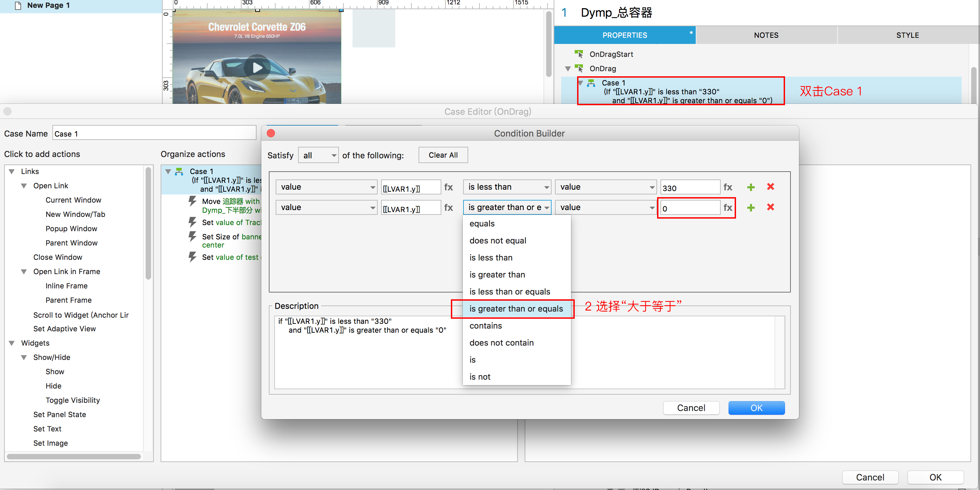Collapse the Show/Hide tree group
The width and height of the screenshot is (980, 490).
tap(24, 357)
